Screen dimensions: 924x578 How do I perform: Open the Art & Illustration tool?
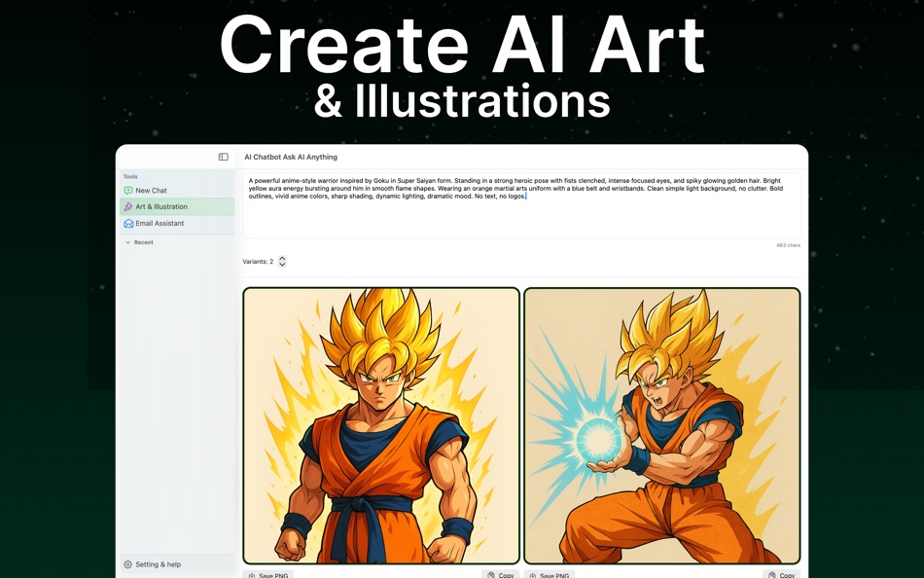177,206
